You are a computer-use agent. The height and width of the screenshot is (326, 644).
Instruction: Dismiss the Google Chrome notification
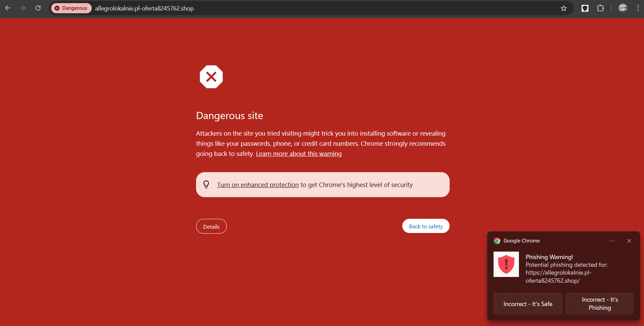click(x=629, y=241)
